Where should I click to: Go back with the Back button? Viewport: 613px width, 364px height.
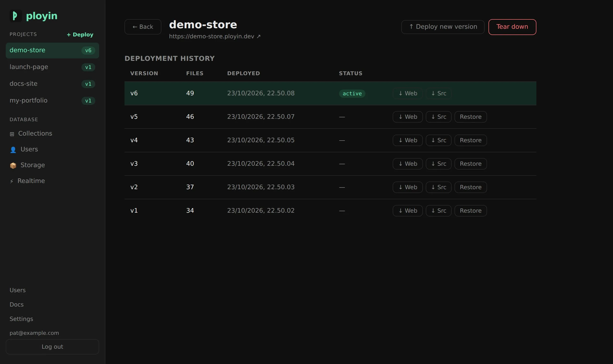[143, 27]
